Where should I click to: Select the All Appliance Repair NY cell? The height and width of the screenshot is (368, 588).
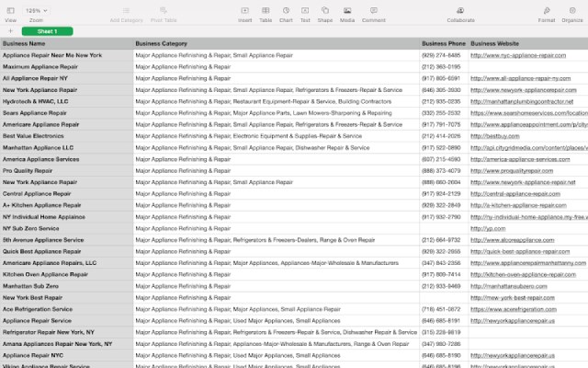pyautogui.click(x=67, y=78)
